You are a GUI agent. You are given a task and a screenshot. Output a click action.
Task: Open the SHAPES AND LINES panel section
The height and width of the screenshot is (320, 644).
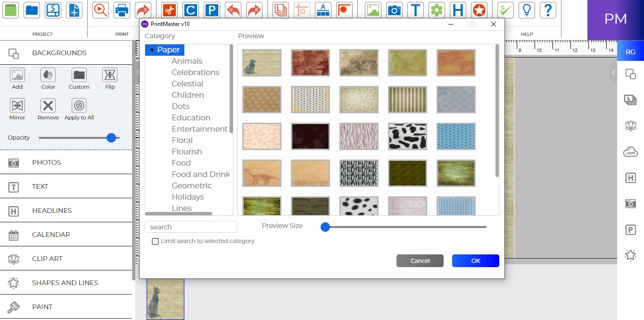[x=66, y=283]
